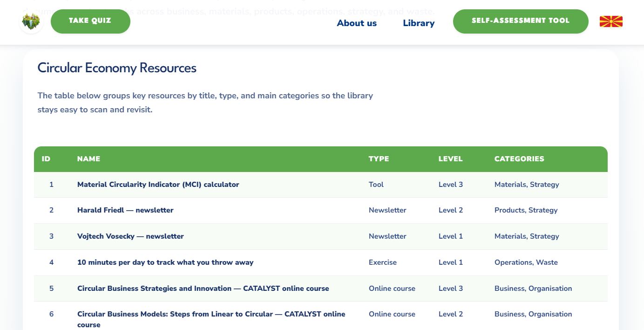Click 'Business, Organisation' in Circular Business Models row

(533, 314)
